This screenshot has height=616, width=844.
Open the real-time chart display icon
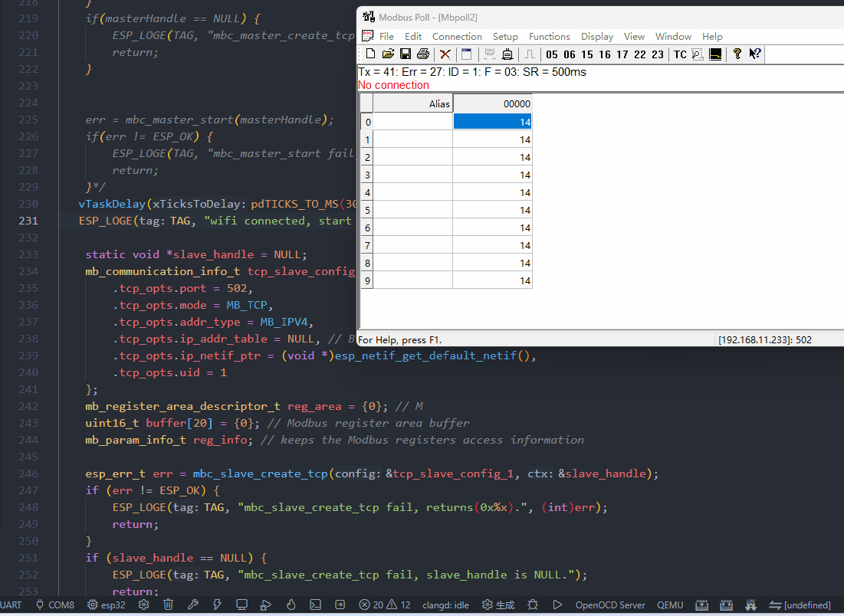[715, 54]
